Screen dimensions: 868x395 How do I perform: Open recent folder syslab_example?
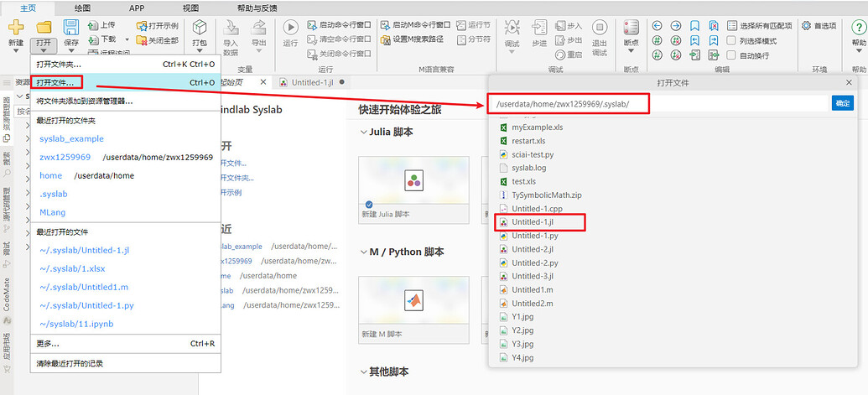point(71,138)
